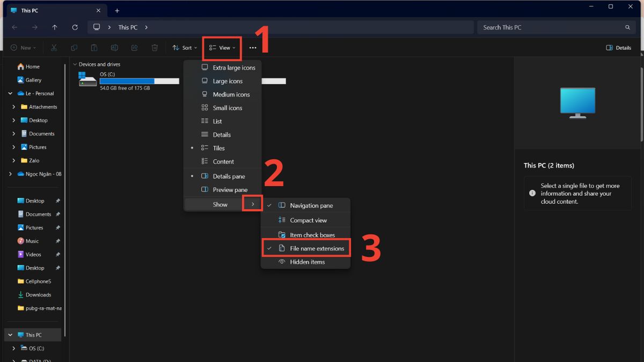Go up one folder level arrow
The image size is (644, 362).
(55, 27)
